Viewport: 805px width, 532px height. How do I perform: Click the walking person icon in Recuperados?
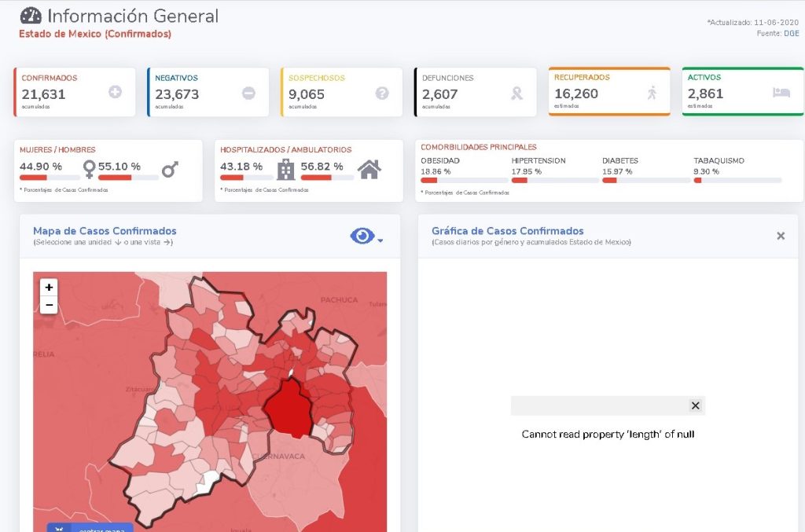651,93
